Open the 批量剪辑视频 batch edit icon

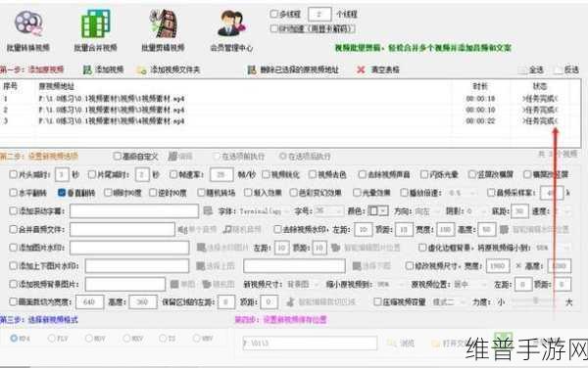[163, 23]
